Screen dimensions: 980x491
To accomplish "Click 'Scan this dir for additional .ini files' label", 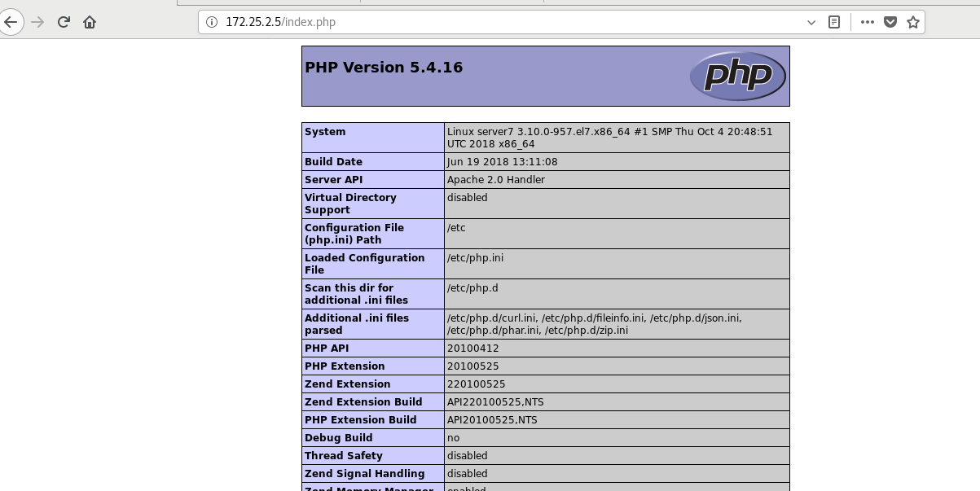I will 356,294.
